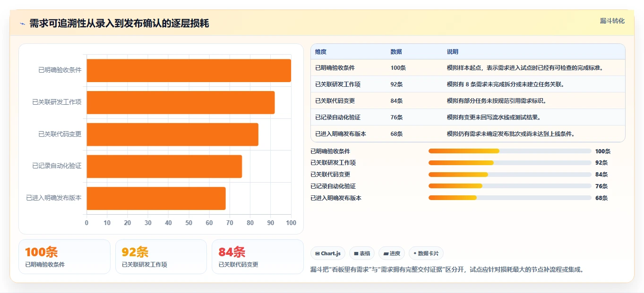Click description 模拟有 8 条需求未完成拆分或未建立任务关联。
This screenshot has width=644, height=293.
point(506,84)
